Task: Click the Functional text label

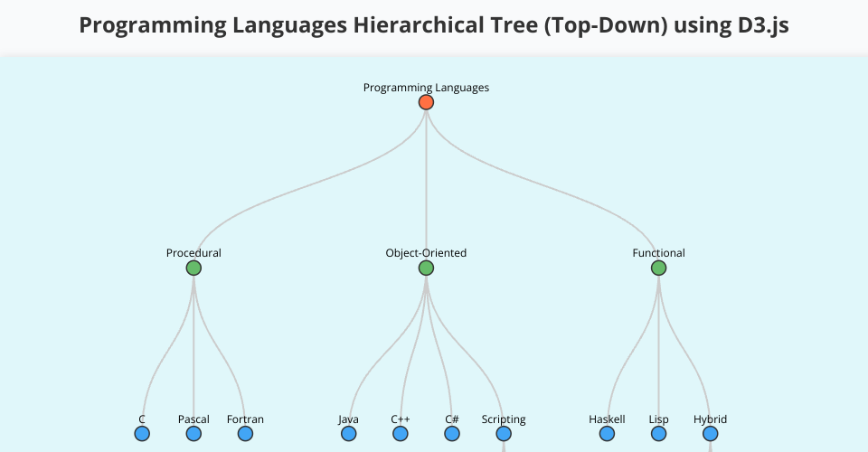Action: 658,253
